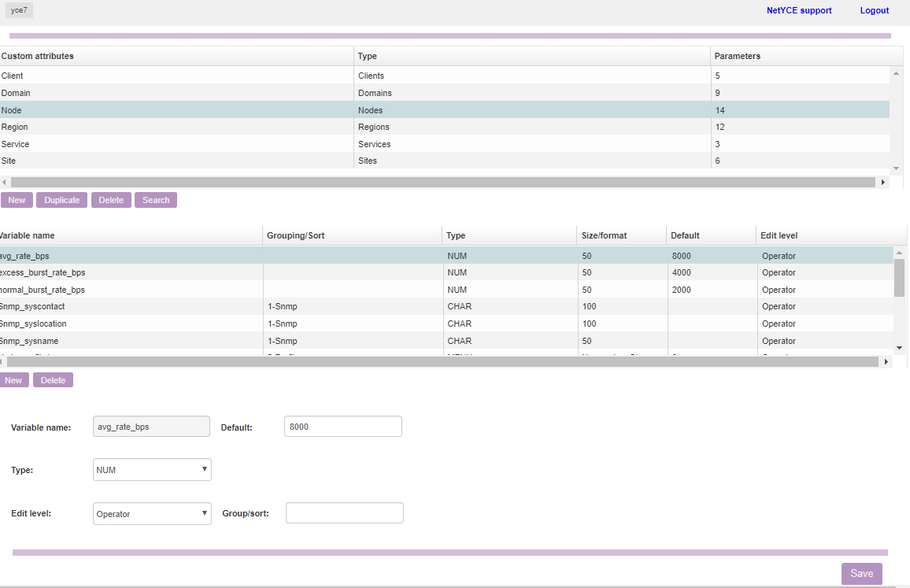Open the Type dropdown showing NUM
The image size is (910, 588).
pos(152,470)
